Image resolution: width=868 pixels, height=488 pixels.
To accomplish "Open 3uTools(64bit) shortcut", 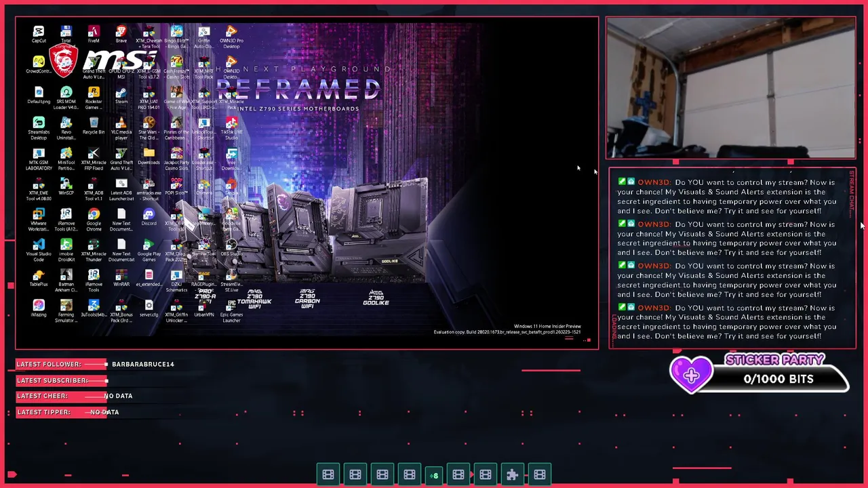I will pos(94,309).
